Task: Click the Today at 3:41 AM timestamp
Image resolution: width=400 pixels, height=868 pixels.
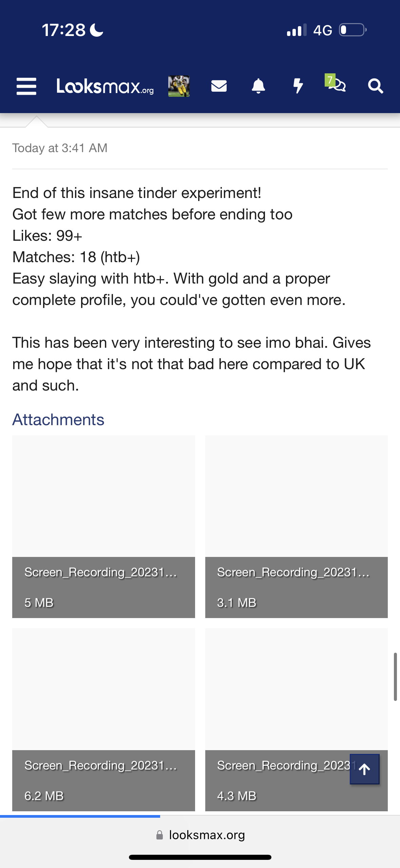Action: 60,148
